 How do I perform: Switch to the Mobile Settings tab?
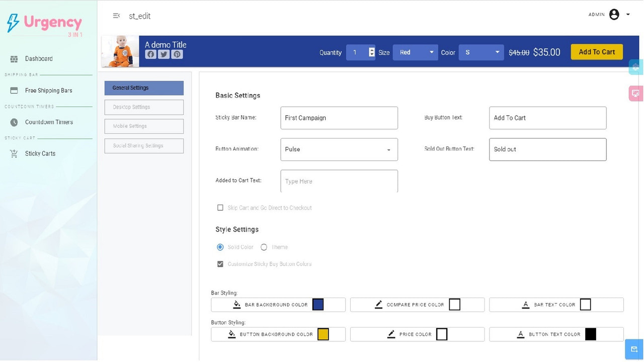pyautogui.click(x=144, y=126)
